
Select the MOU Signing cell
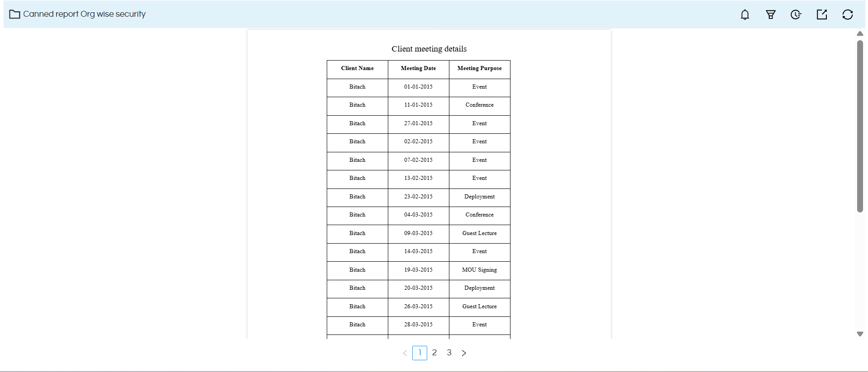tap(479, 270)
